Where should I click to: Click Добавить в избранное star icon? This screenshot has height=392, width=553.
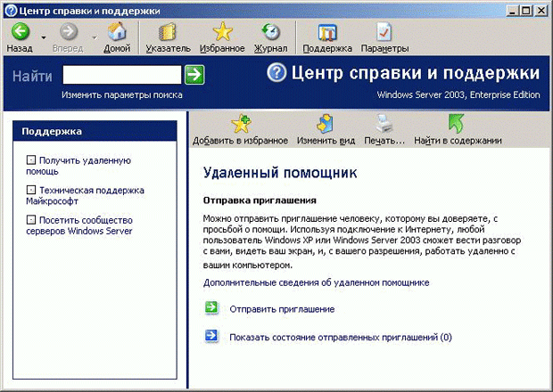click(x=241, y=124)
